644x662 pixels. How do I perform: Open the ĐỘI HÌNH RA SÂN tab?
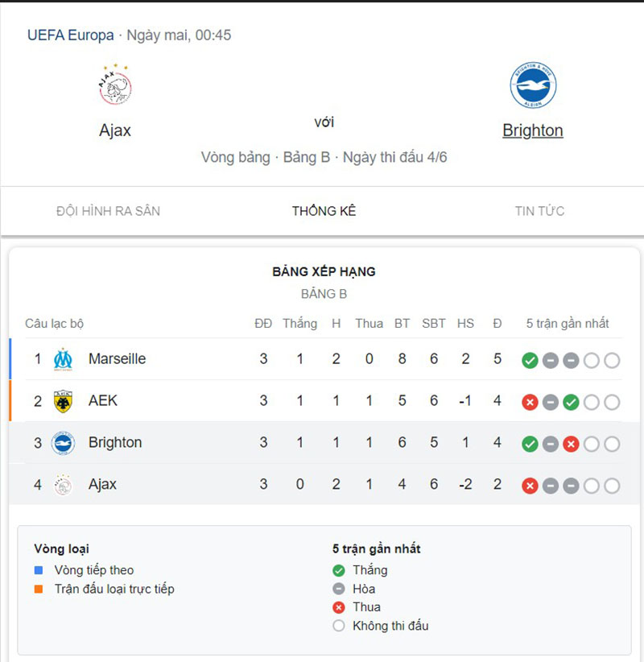108,211
